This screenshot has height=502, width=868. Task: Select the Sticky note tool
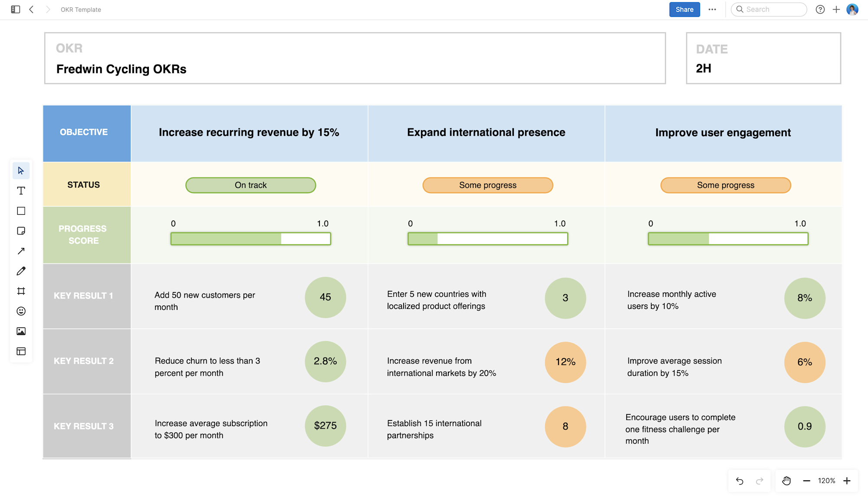coord(21,231)
